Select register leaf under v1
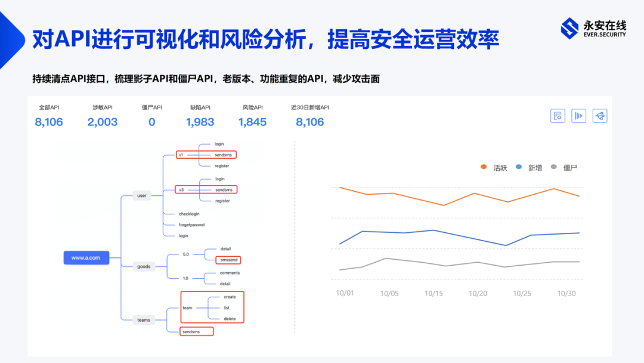 click(x=222, y=166)
